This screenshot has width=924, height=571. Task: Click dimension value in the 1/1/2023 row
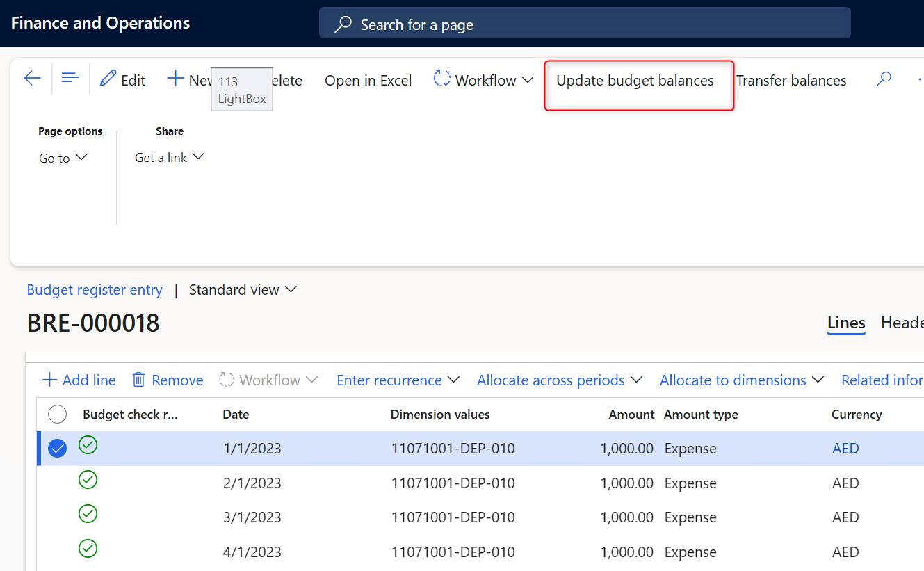point(453,449)
